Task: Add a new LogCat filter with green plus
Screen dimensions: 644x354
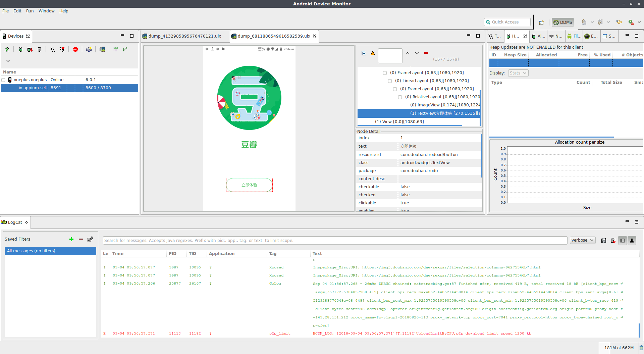Action: [x=71, y=239]
